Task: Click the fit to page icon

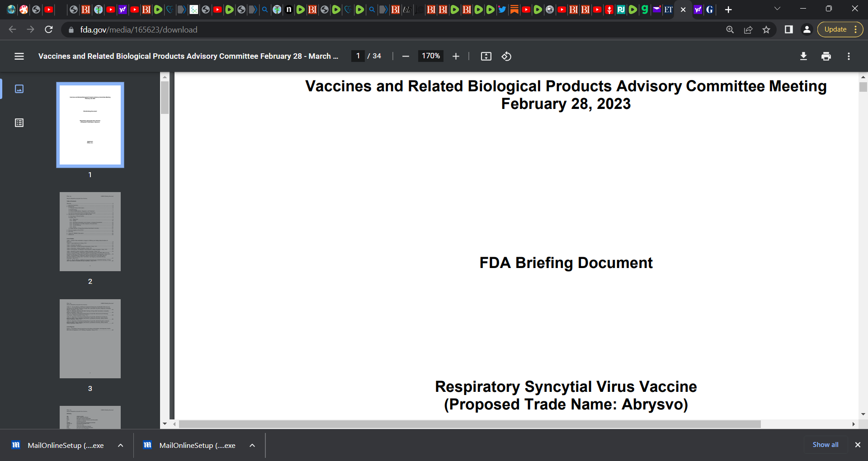Action: coord(486,56)
